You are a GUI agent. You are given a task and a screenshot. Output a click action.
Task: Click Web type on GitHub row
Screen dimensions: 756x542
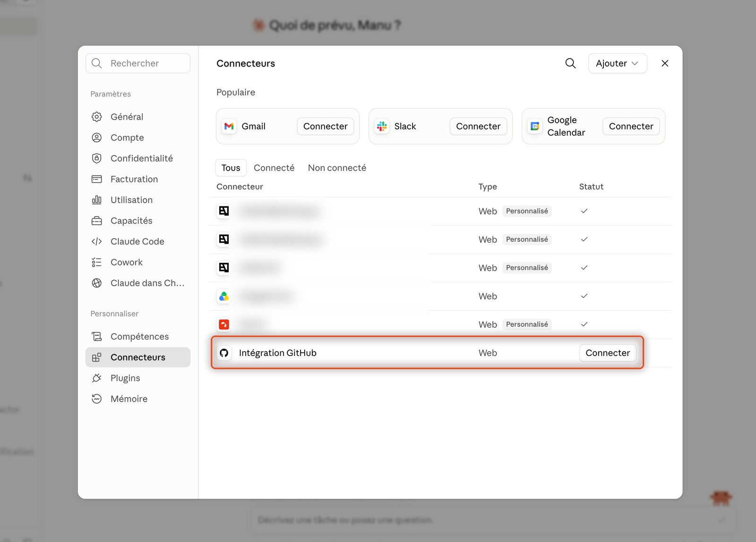pos(488,353)
